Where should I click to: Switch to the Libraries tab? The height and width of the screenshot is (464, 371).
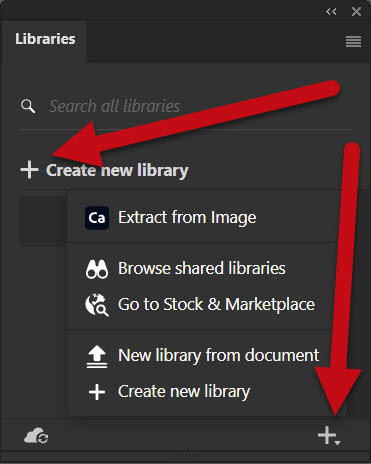click(45, 39)
